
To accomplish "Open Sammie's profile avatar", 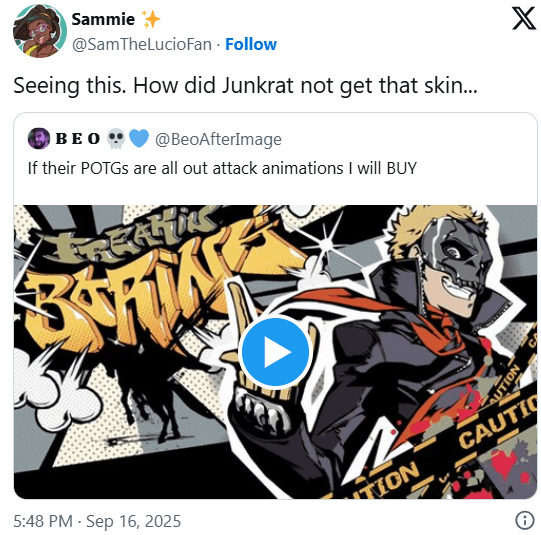I will pos(40,31).
